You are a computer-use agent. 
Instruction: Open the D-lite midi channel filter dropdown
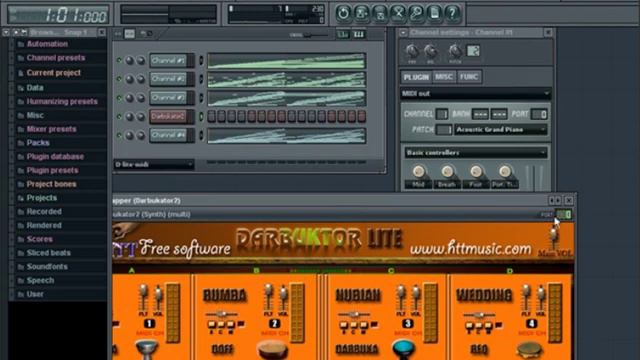tap(154, 164)
